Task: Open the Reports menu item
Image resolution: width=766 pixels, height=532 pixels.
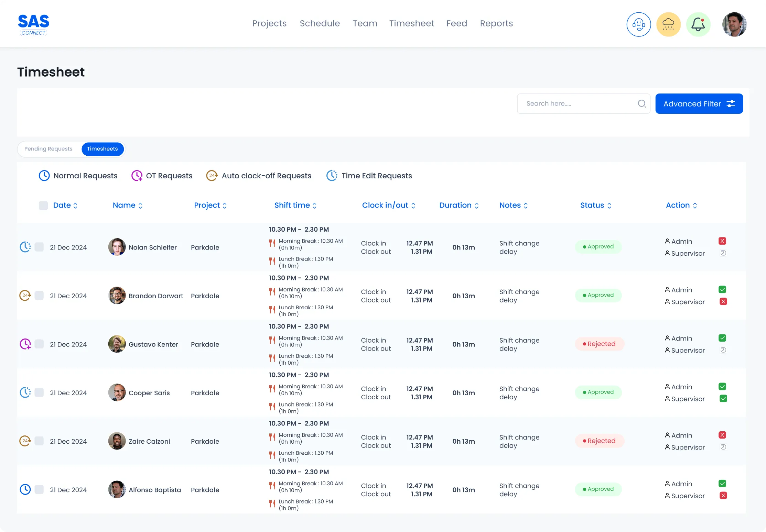Action: (496, 23)
